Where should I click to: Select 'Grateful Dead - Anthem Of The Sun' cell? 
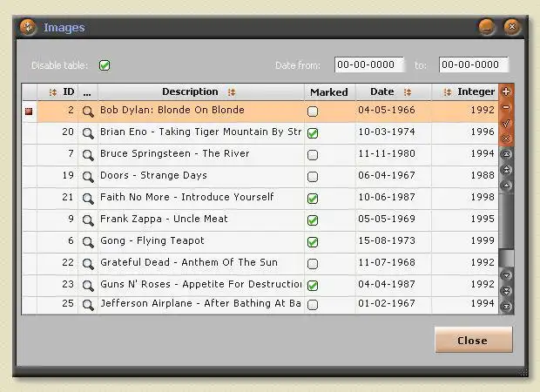click(201, 264)
